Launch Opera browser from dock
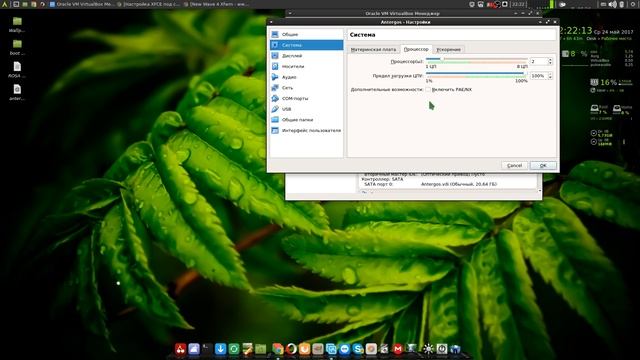 [291, 349]
